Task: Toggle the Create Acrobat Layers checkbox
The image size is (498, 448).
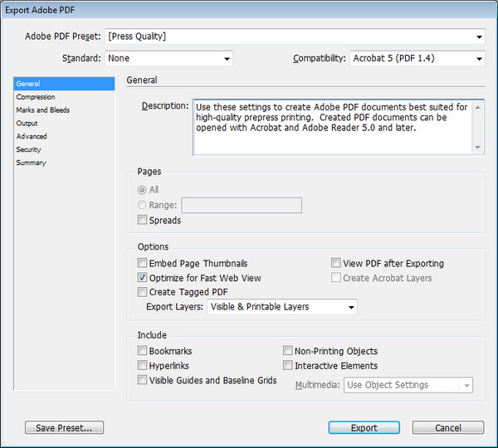Action: [x=335, y=277]
